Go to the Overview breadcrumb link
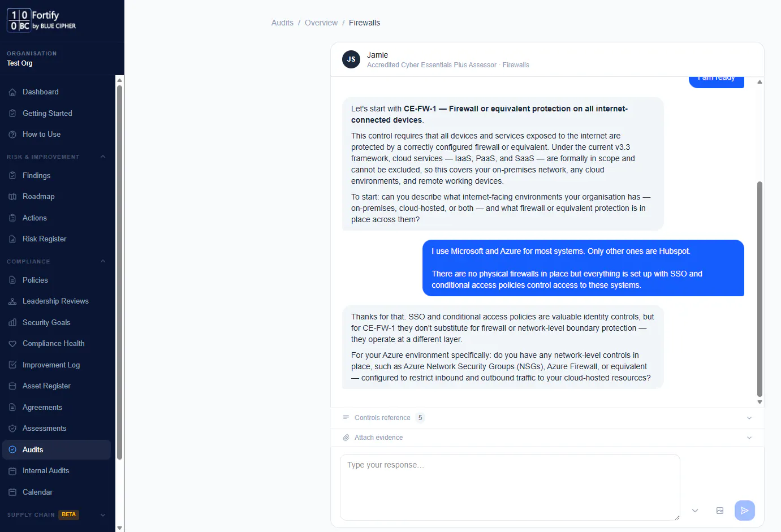The image size is (781, 532). 321,23
